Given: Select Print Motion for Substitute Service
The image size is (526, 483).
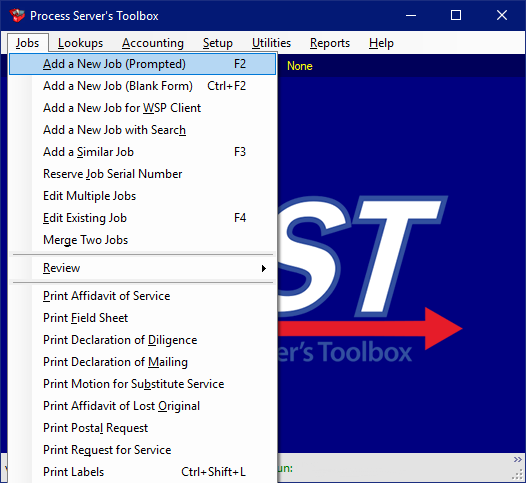Looking at the screenshot, I should [x=143, y=384].
